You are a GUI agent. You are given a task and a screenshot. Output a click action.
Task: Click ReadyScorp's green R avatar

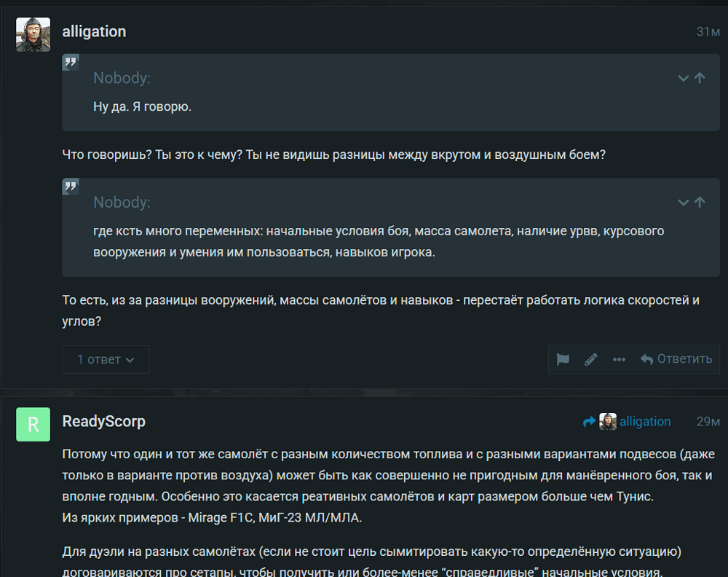pos(33,424)
